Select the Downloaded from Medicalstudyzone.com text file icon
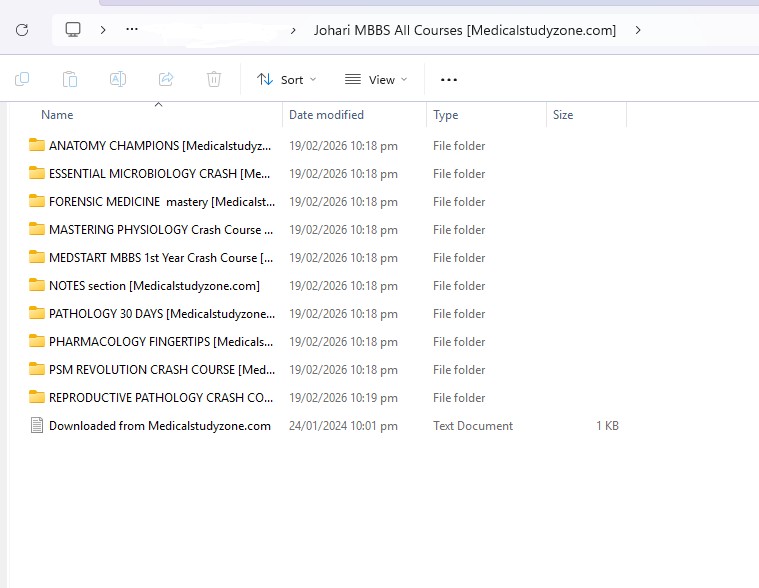Screen dimensions: 759x588 pyautogui.click(x=37, y=425)
